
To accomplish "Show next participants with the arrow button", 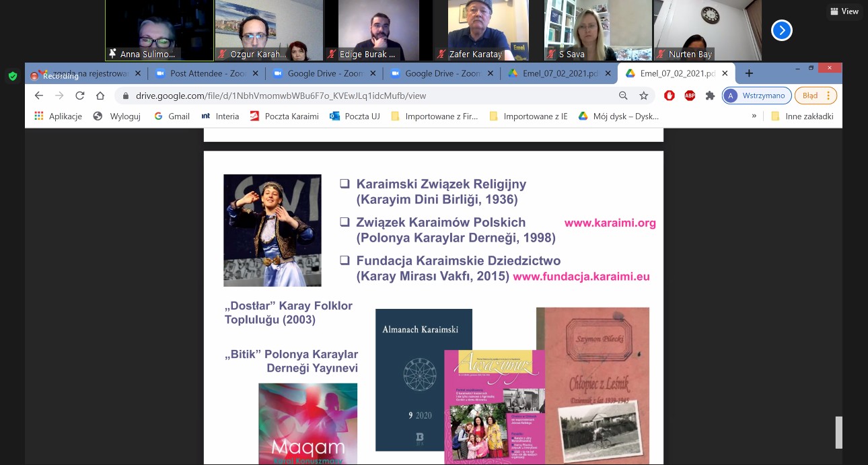I will coord(781,30).
